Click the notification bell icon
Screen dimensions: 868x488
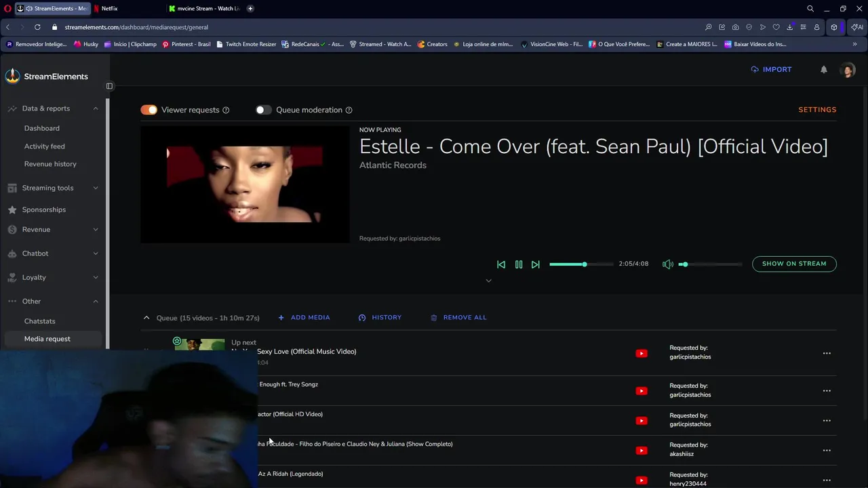tap(824, 69)
